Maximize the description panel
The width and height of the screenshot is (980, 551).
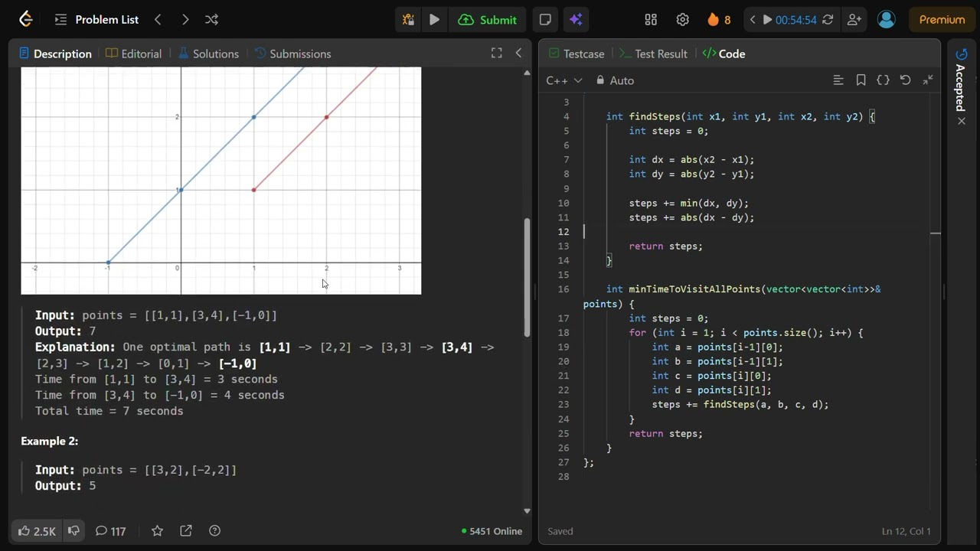(497, 53)
